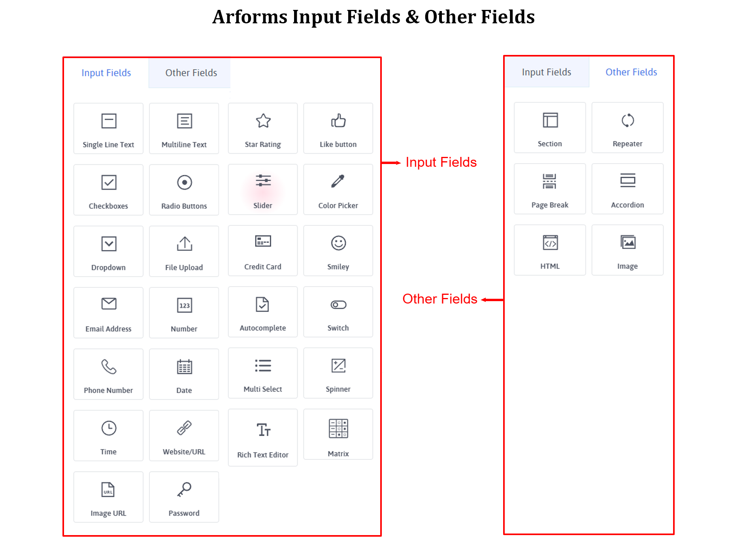The width and height of the screenshot is (747, 560).
Task: Insert the Single Line Text field
Action: point(108,128)
